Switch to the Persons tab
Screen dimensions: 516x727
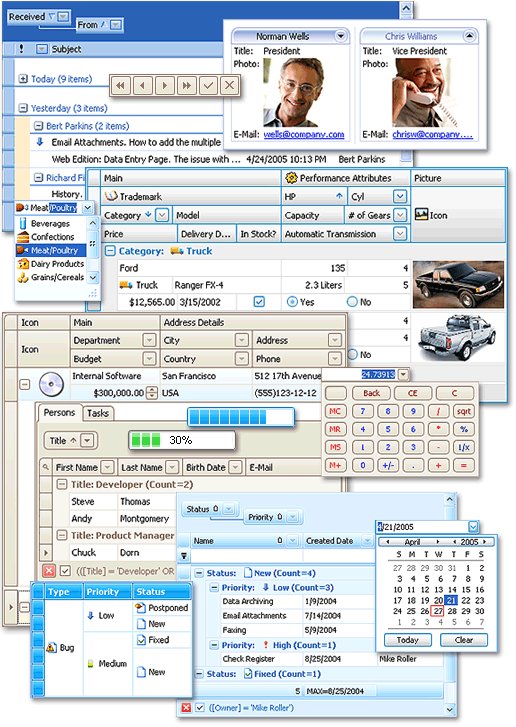[59, 412]
